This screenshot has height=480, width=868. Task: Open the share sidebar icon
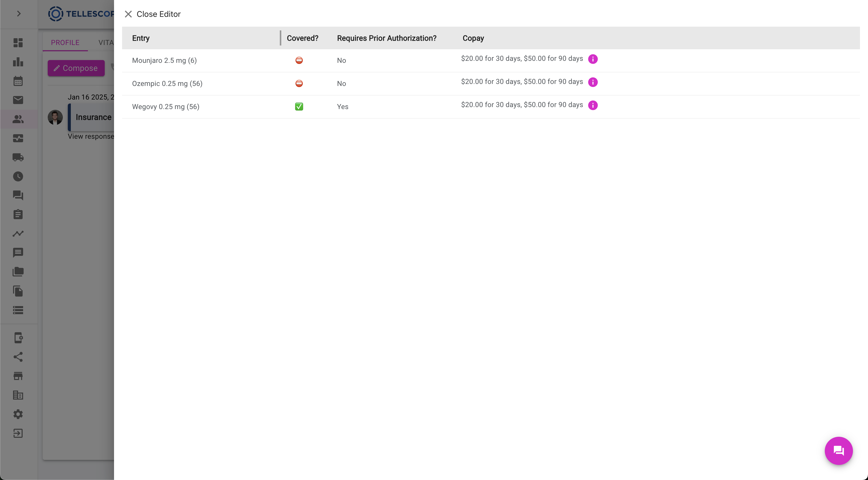pyautogui.click(x=18, y=357)
